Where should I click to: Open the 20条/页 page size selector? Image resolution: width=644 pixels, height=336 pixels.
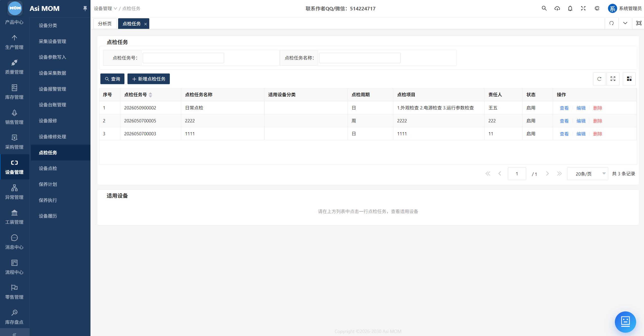coord(587,174)
